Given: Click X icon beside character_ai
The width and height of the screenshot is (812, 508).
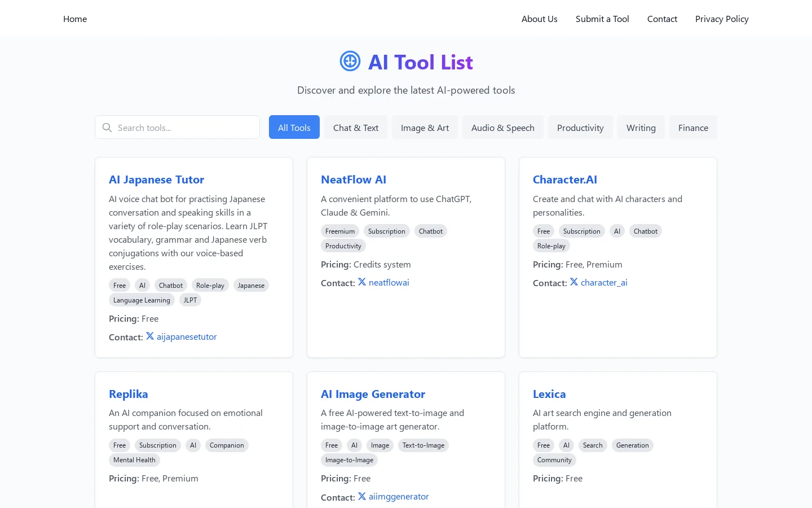Looking at the screenshot, I should coord(574,282).
